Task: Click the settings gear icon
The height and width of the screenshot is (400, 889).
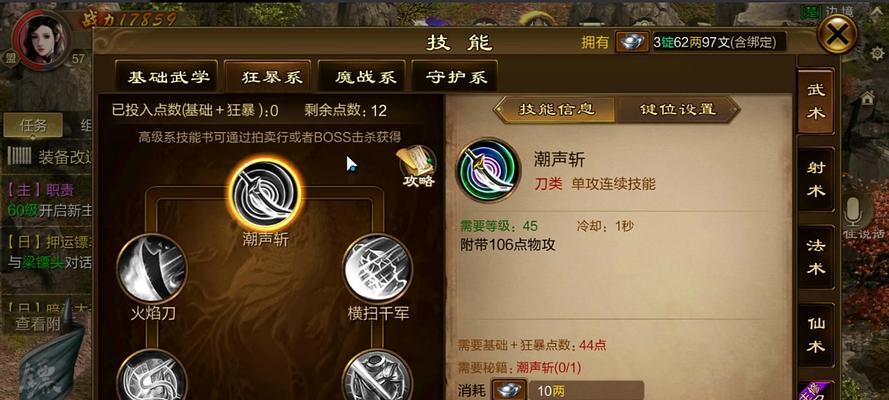Action: (x=877, y=53)
